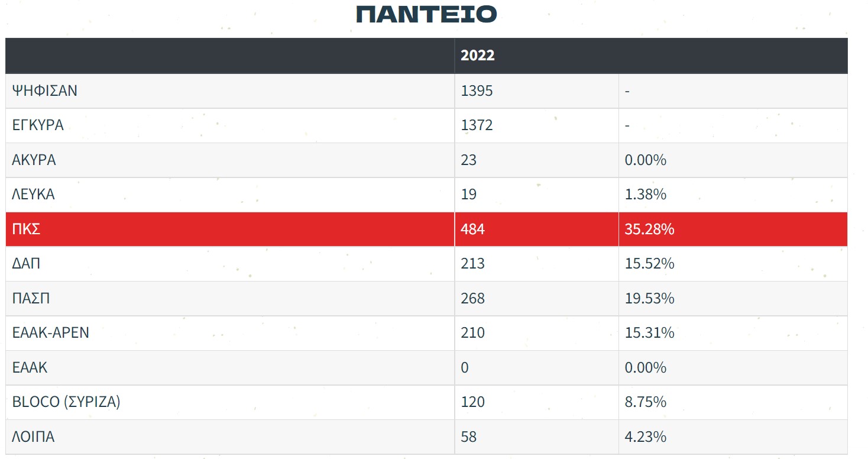This screenshot has width=868, height=459.
Task: Click the 8.75% percentage for BLOCO
Action: [x=645, y=402]
